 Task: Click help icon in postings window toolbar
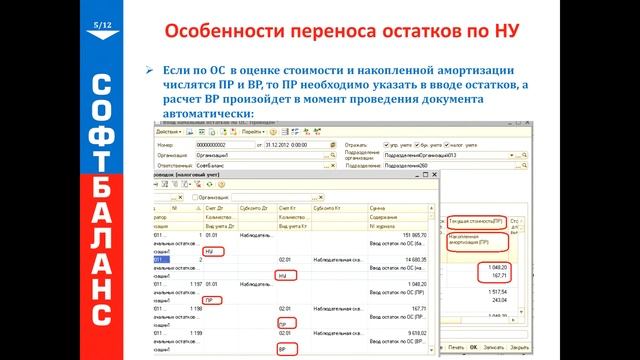tap(221, 184)
